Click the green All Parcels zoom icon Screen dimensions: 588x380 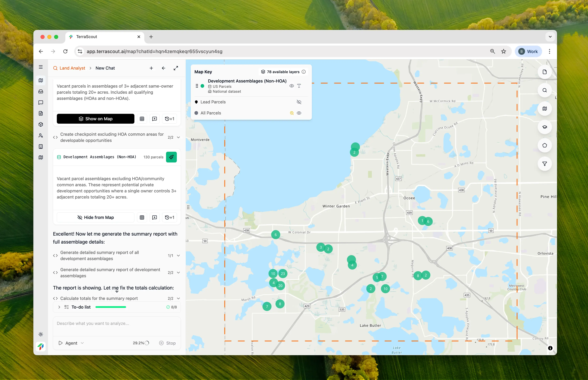(x=292, y=113)
